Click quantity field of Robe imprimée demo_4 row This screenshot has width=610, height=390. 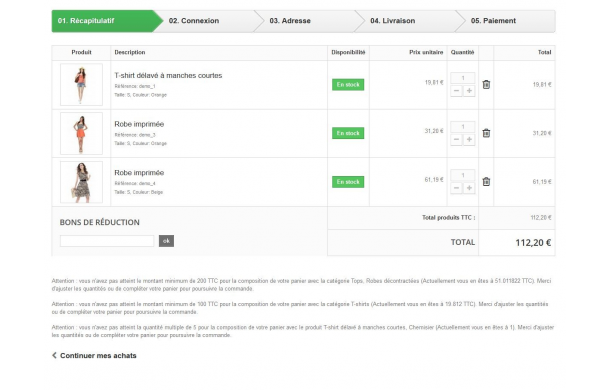[463, 175]
